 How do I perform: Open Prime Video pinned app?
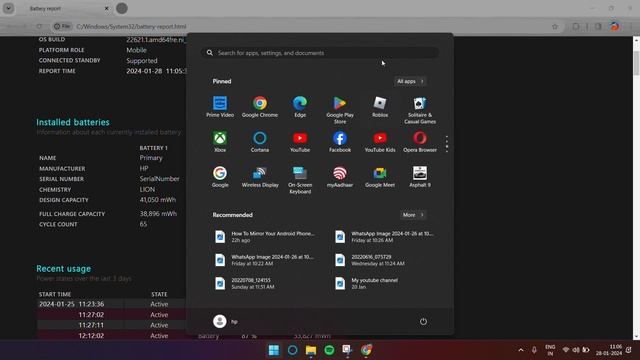coord(220,107)
